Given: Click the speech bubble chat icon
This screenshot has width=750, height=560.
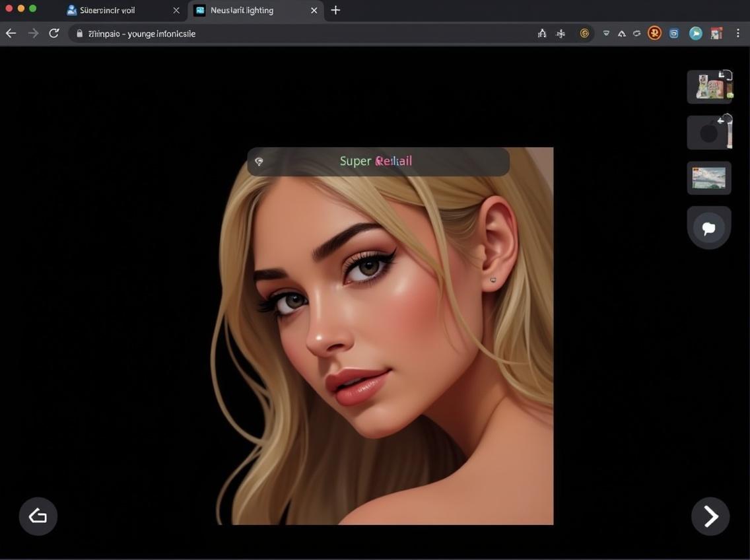Looking at the screenshot, I should [x=708, y=228].
